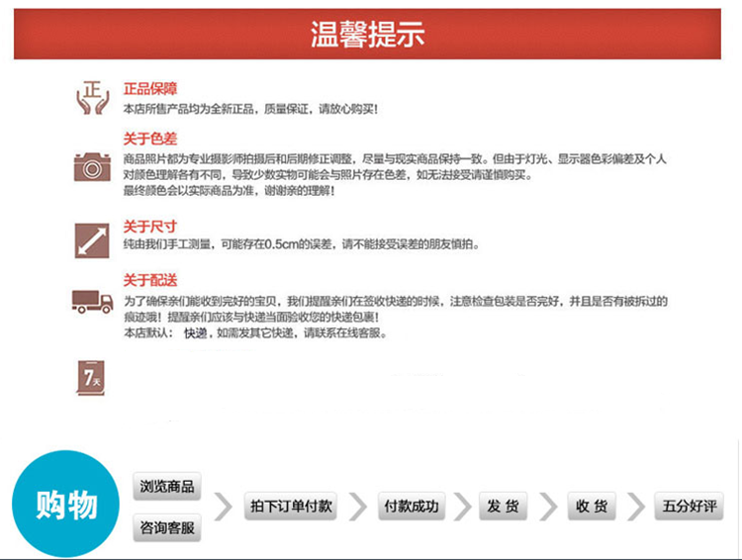Click the delivery truck icon
This screenshot has height=560, width=742.
point(92,301)
